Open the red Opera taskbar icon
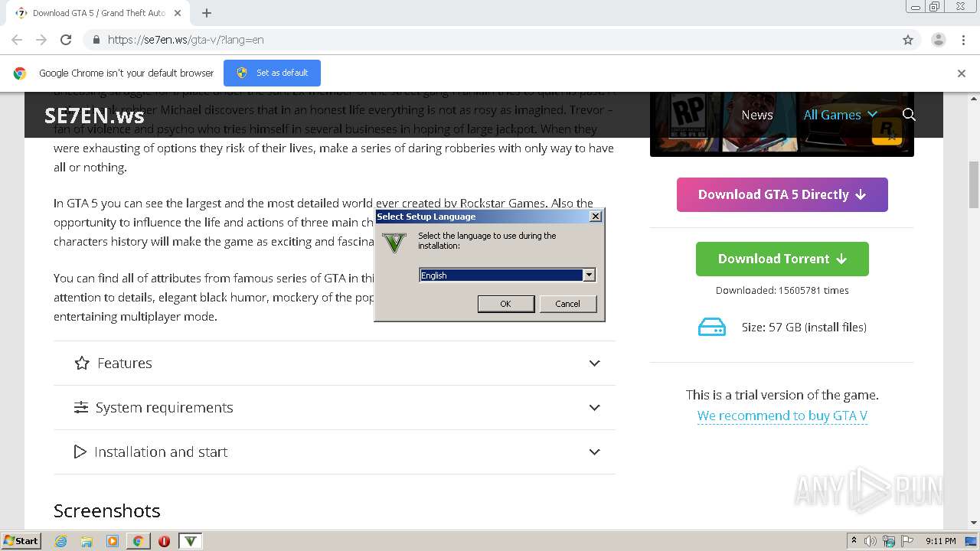The image size is (980, 551). pos(164,541)
